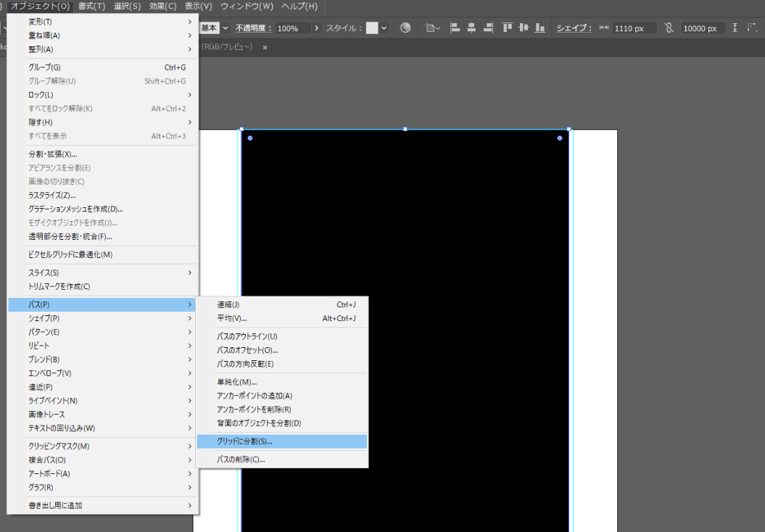The height and width of the screenshot is (532, 765).
Task: Choose 透明部分を分割・統合(F)...
Action: pos(102,236)
